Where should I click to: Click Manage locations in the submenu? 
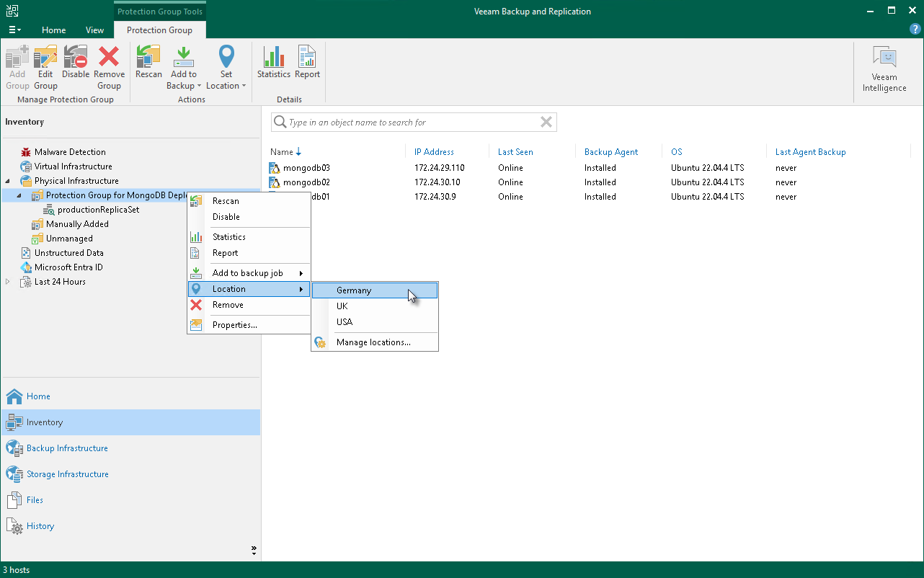pyautogui.click(x=373, y=342)
